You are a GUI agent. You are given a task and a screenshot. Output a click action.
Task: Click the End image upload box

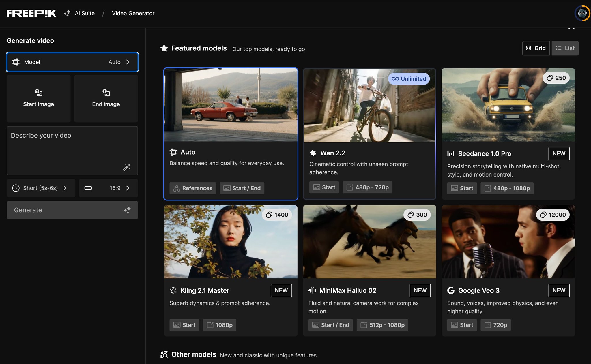[106, 99]
